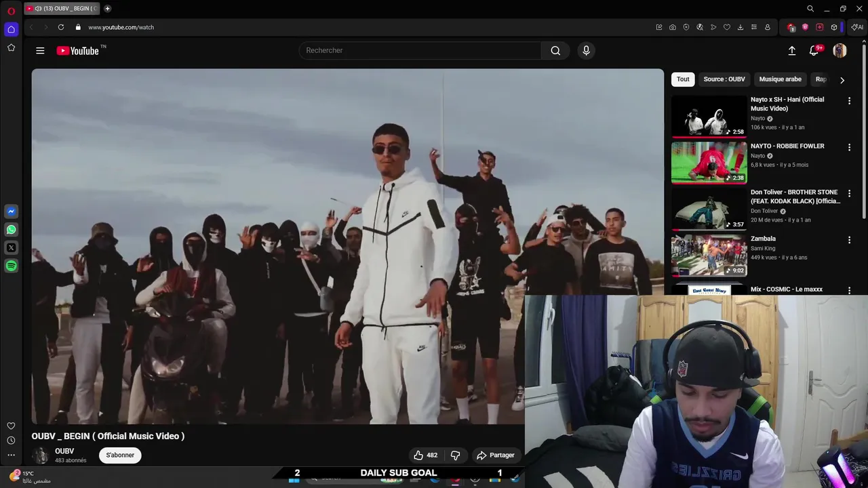The height and width of the screenshot is (488, 868).
Task: Open X (Twitter) in the Opera sidebar
Action: coord(11,248)
